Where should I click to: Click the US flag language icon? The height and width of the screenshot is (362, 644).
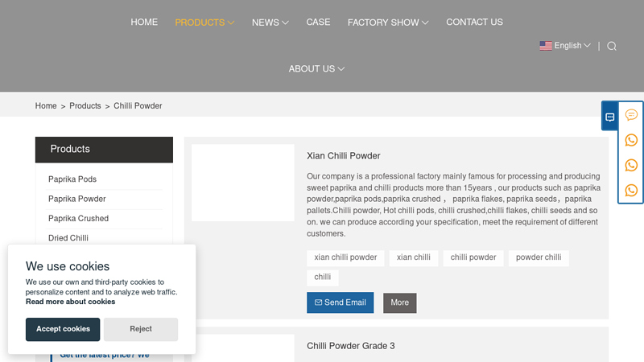[546, 46]
